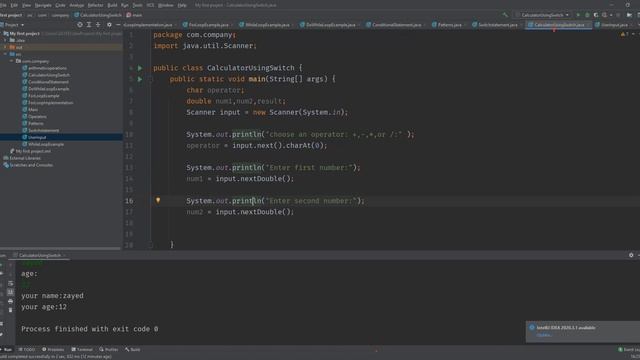This screenshot has height=360, width=640.
Task: Hide the Project panel with minus icon
Action: click(x=118, y=24)
